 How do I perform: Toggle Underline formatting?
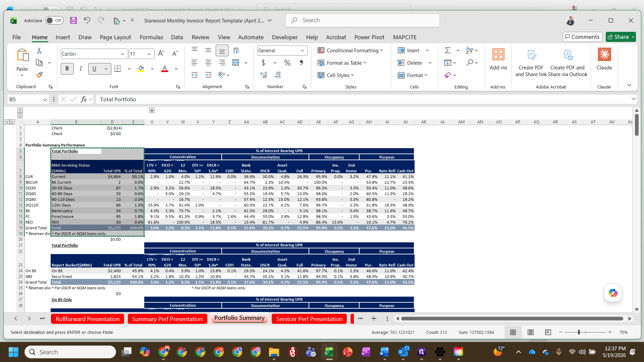tap(94, 69)
